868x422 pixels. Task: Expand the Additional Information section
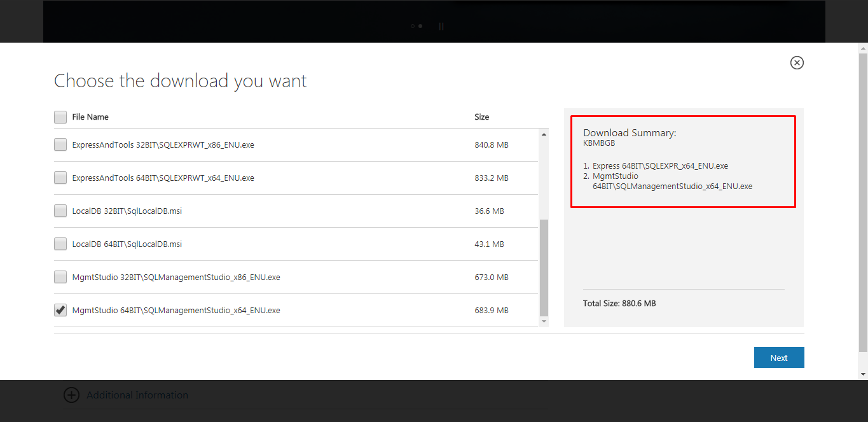tap(71, 395)
